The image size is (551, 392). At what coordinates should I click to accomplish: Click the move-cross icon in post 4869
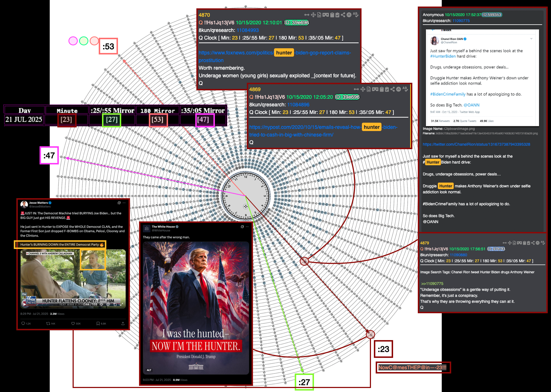363,89
